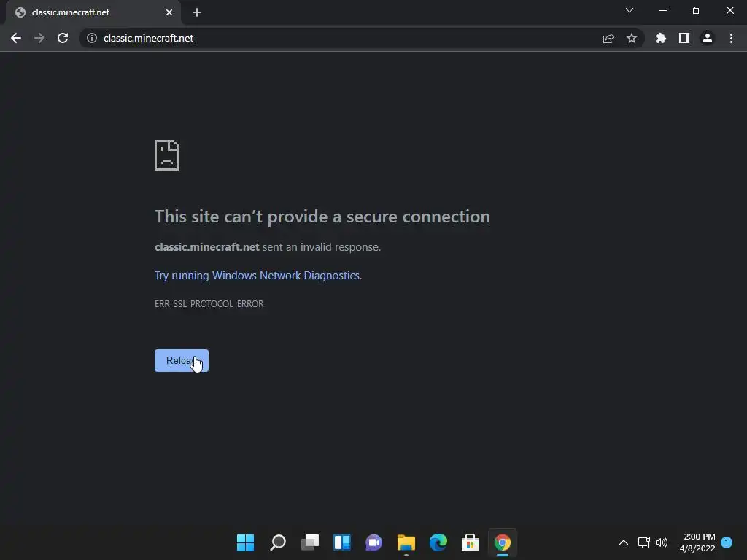
Task: Go back using browser back arrow
Action: pos(16,38)
